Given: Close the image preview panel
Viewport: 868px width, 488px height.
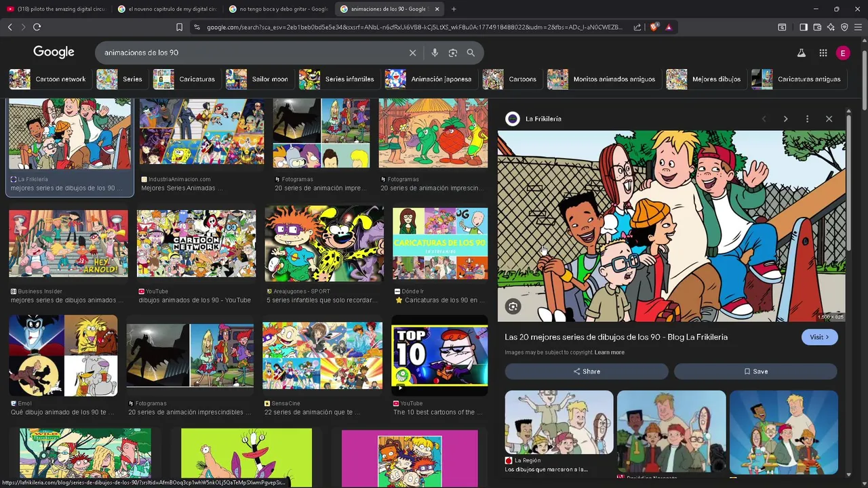Looking at the screenshot, I should click(829, 119).
